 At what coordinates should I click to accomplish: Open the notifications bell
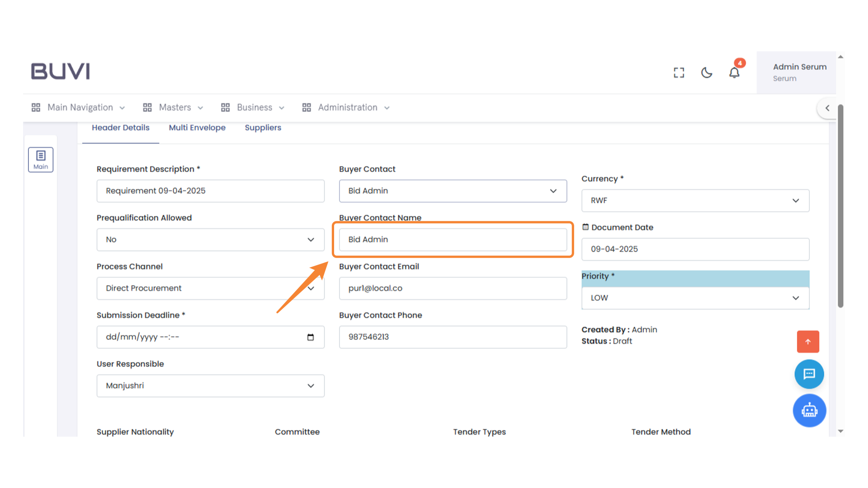734,73
